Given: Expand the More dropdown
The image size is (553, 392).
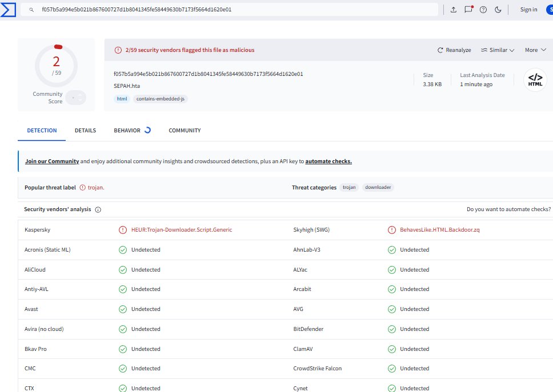Looking at the screenshot, I should click(535, 50).
